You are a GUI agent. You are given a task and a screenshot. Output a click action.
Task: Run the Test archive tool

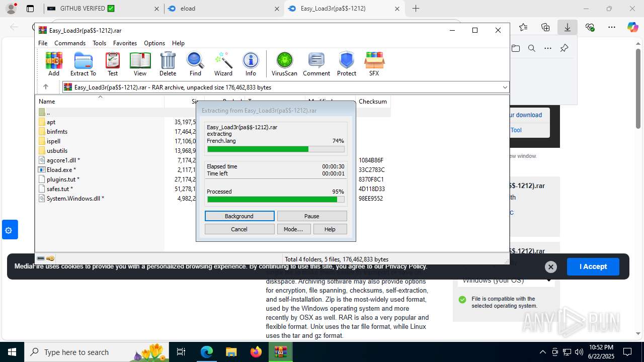(113, 64)
